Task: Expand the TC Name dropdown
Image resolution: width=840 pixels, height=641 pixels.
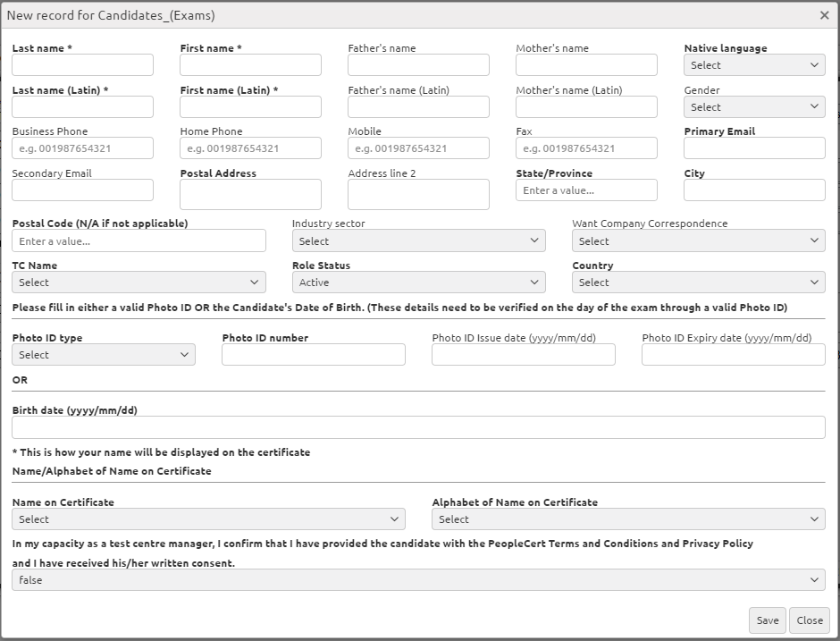Action: [x=139, y=282]
